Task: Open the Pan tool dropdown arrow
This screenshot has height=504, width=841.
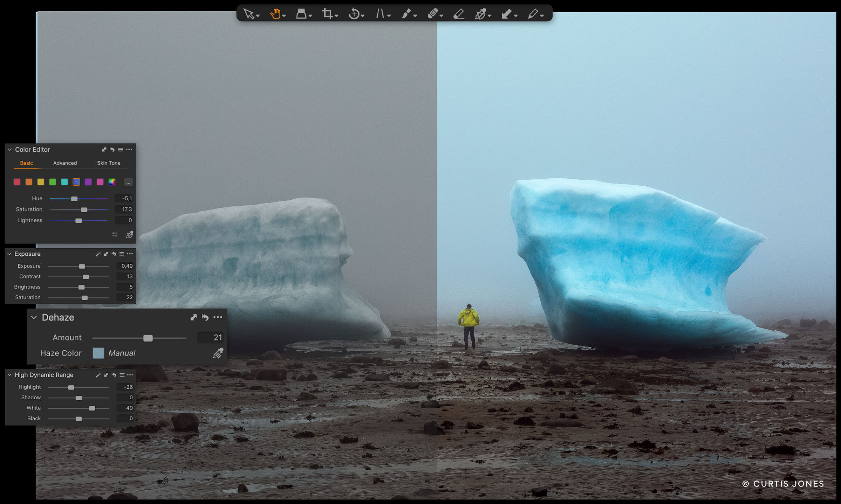Action: tap(284, 16)
